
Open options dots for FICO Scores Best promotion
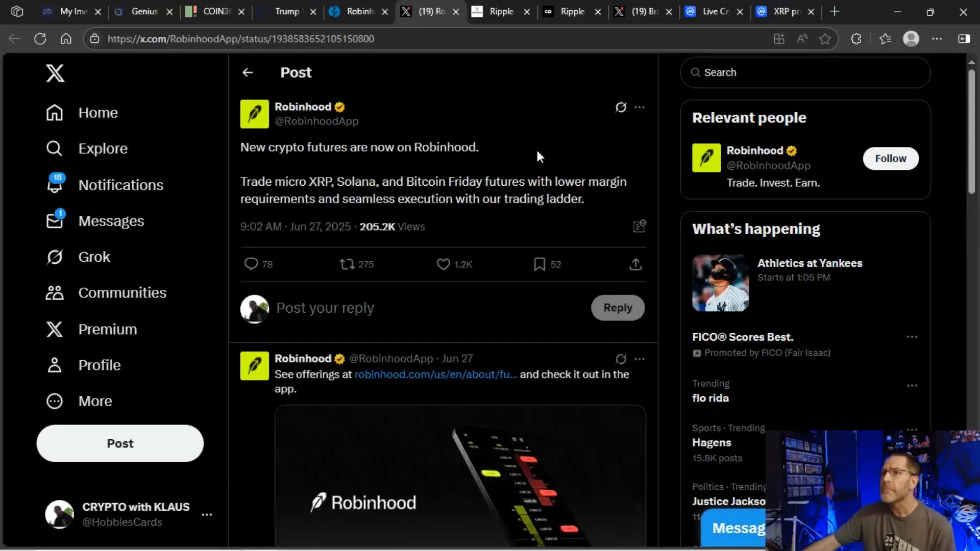pyautogui.click(x=912, y=337)
